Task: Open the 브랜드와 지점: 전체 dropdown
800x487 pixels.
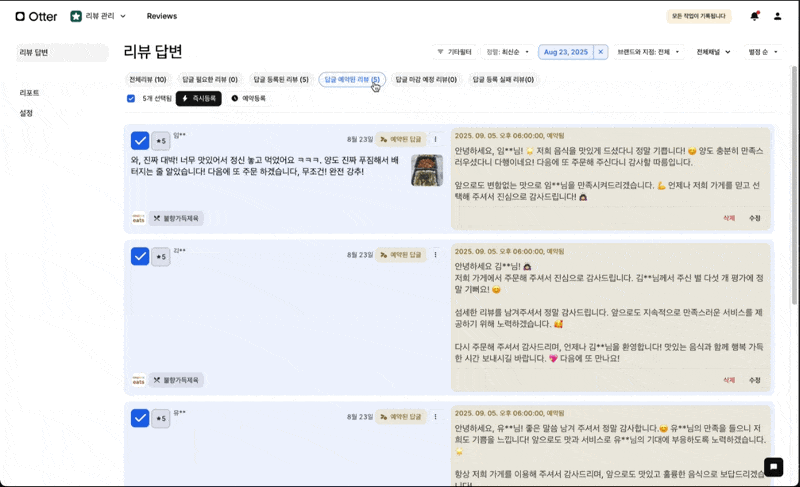Action: coord(648,52)
